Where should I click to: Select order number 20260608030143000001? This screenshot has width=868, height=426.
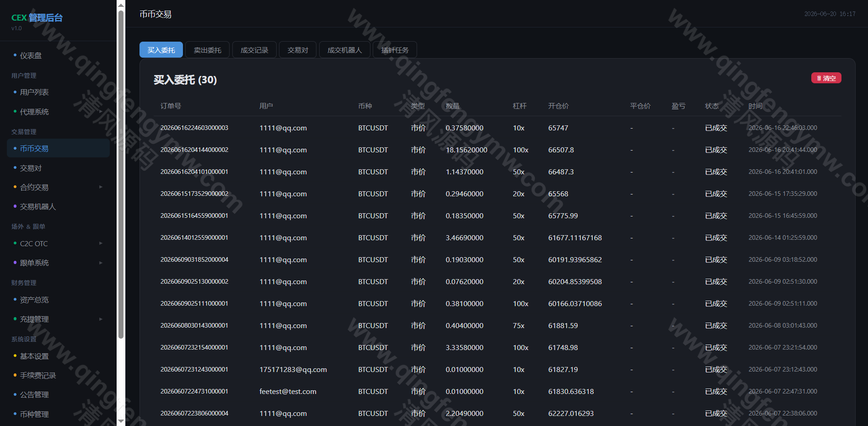pos(194,325)
